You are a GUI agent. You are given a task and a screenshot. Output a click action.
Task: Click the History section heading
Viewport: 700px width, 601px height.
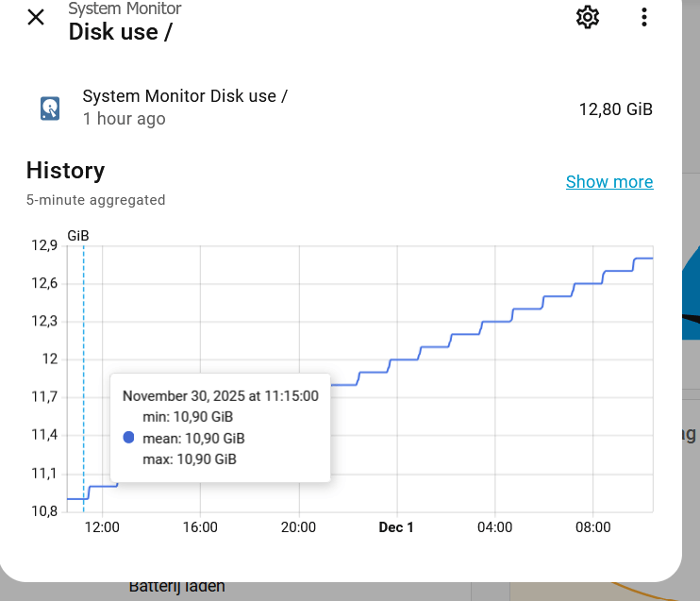click(65, 171)
